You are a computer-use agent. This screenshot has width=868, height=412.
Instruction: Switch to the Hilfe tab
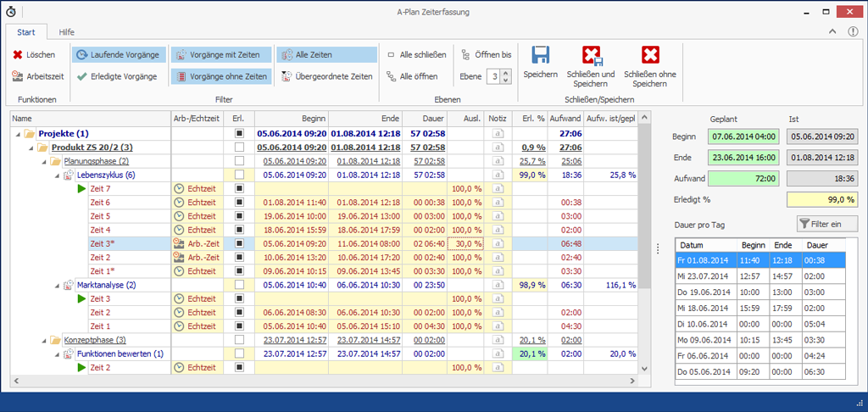click(66, 31)
